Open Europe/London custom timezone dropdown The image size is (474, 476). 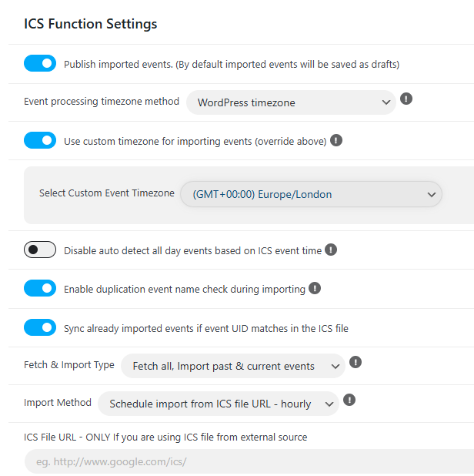[x=311, y=194]
